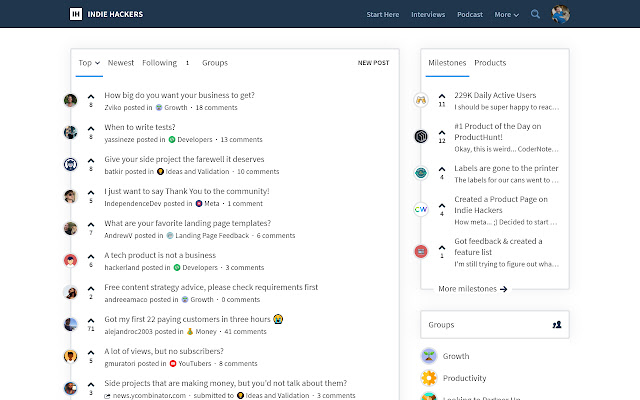Open 'Got my first 22 paying customers' post
The height and width of the screenshot is (400, 640).
tap(193, 319)
